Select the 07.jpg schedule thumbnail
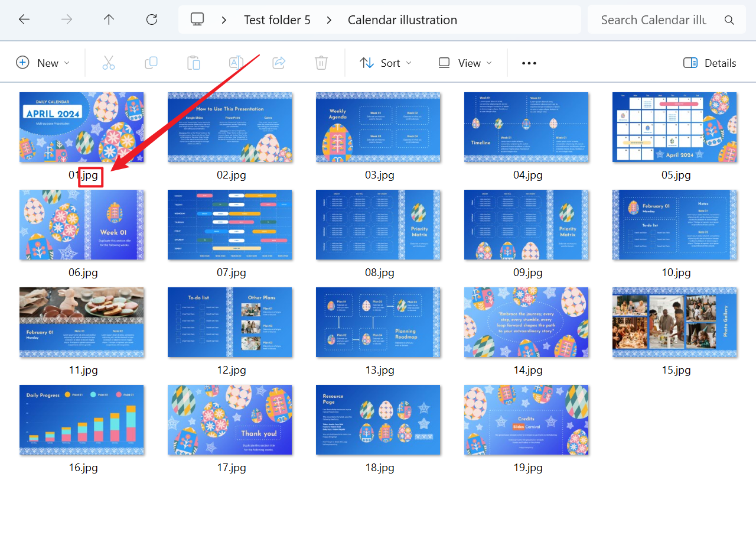The image size is (756, 548). (230, 225)
